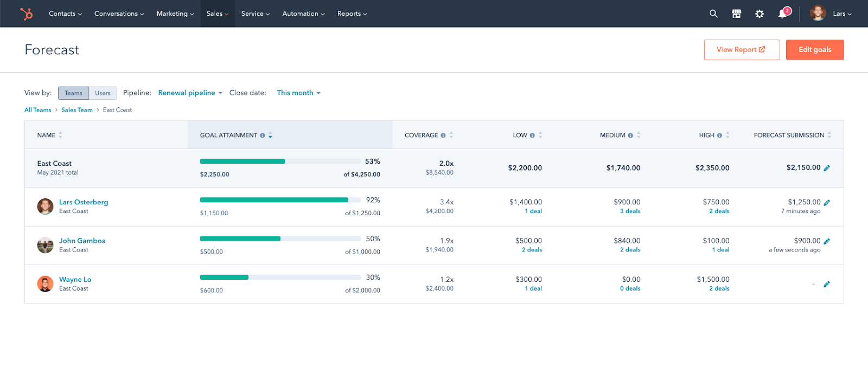Click info icon next to Coverage header
This screenshot has width=868, height=380.
tap(443, 136)
